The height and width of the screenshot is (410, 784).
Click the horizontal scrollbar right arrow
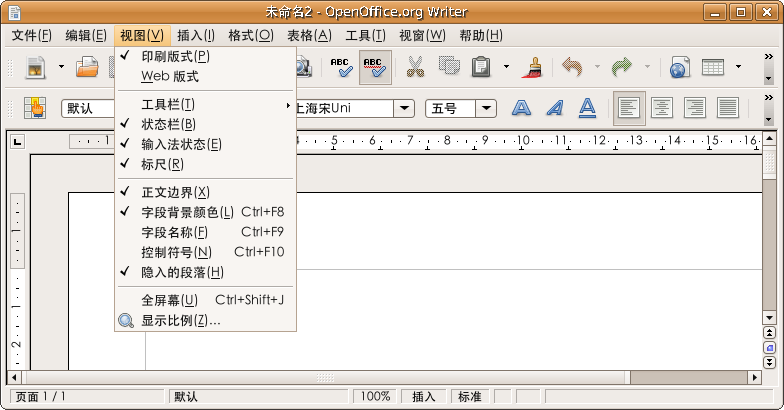pos(754,378)
